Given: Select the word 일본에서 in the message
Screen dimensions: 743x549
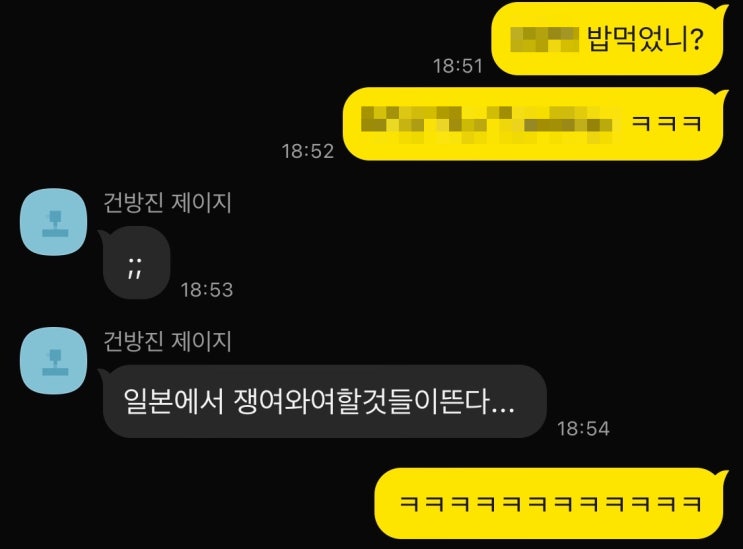Looking at the screenshot, I should pos(173,402).
